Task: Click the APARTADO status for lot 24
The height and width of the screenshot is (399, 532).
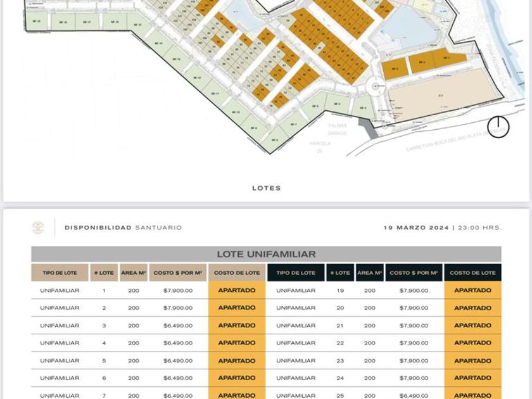Action: click(x=472, y=378)
